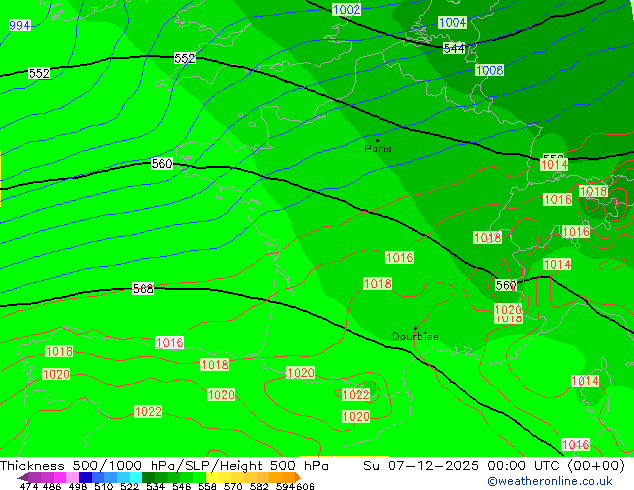This screenshot has width=634, height=490.
Task: Click the purple arrow end of the legend
Action: click(23, 477)
